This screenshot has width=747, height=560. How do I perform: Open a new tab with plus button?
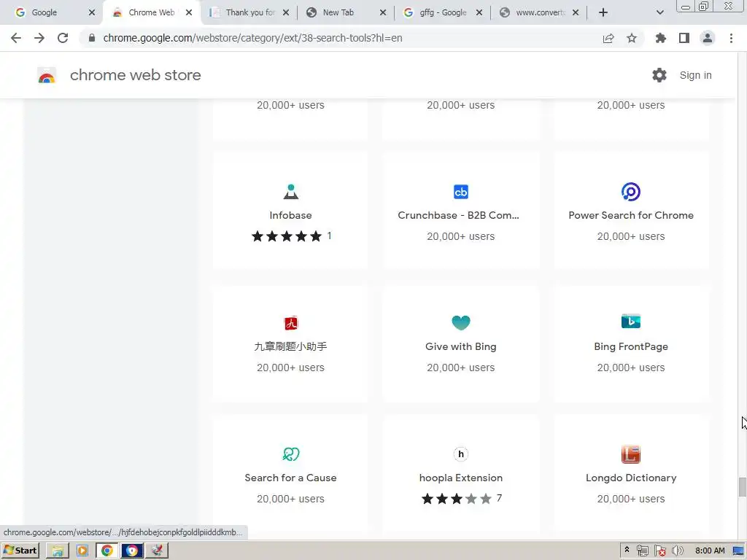click(603, 12)
